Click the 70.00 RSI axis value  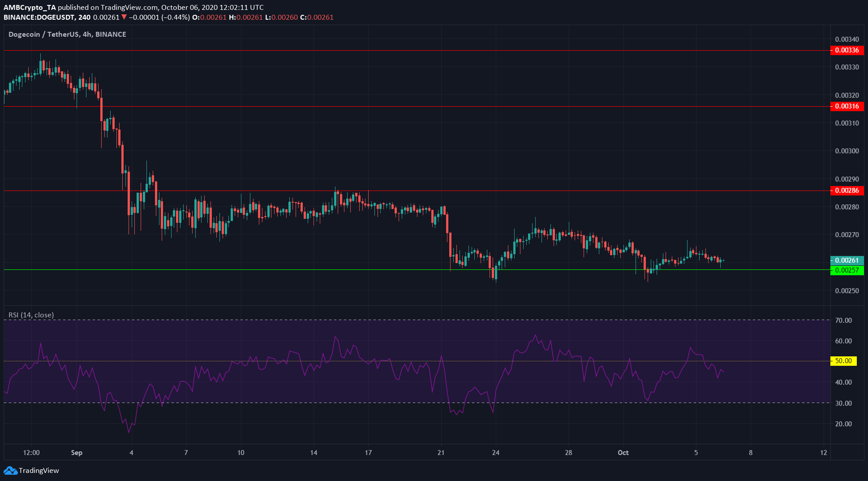point(843,321)
